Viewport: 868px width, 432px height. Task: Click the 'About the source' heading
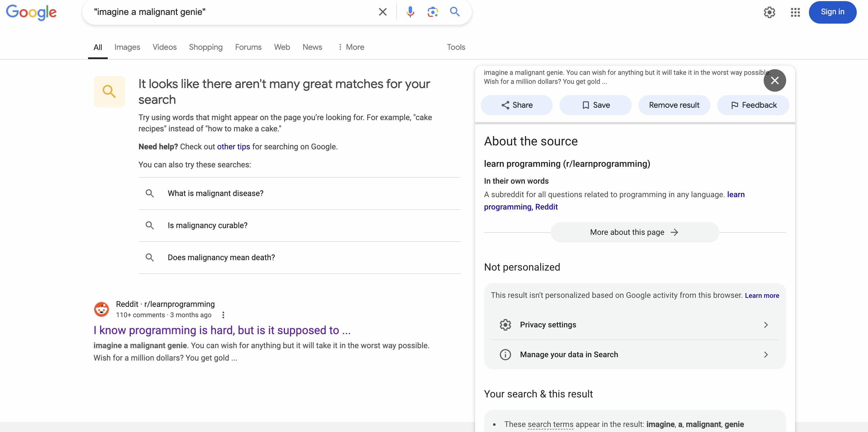coord(531,141)
